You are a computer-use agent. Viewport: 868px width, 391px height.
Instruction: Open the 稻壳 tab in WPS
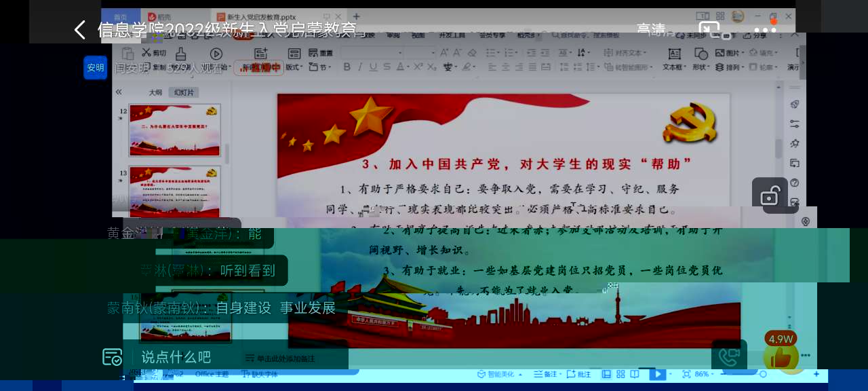[159, 16]
